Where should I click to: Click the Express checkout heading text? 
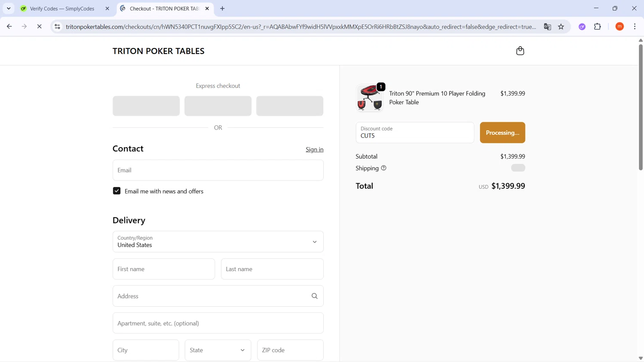218,86
